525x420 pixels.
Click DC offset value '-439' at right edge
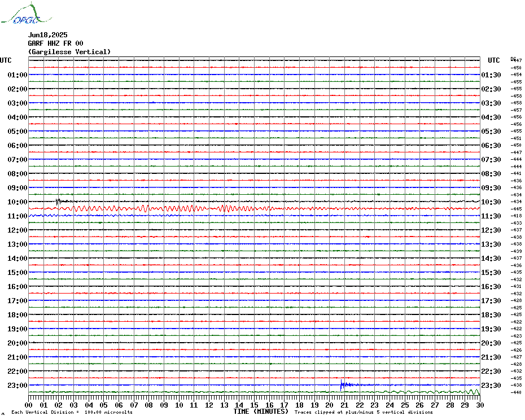[517, 251]
